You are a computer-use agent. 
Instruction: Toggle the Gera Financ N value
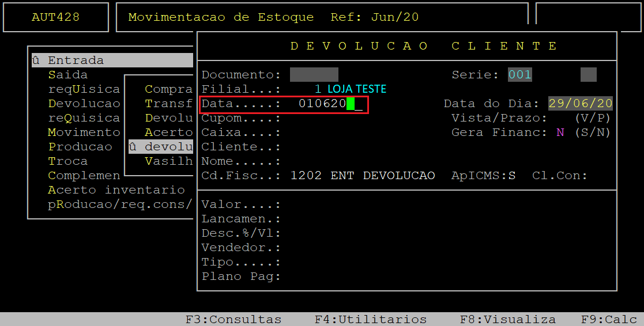(560, 132)
